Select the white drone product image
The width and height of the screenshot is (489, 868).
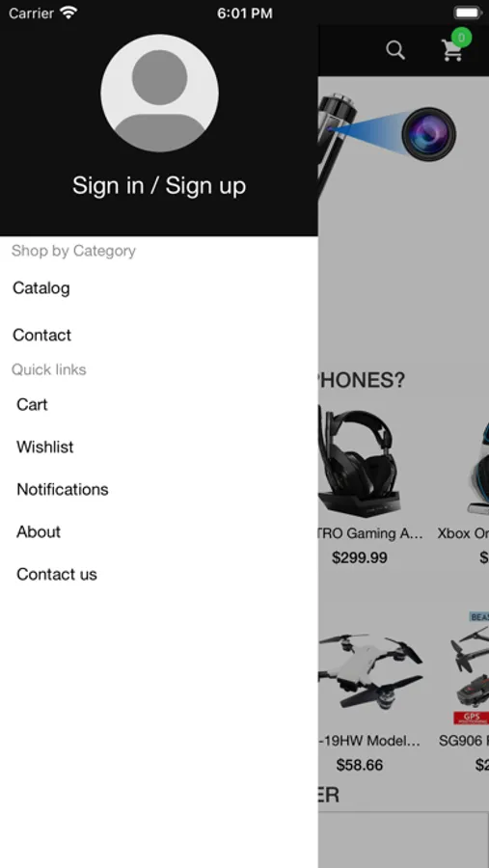click(370, 671)
